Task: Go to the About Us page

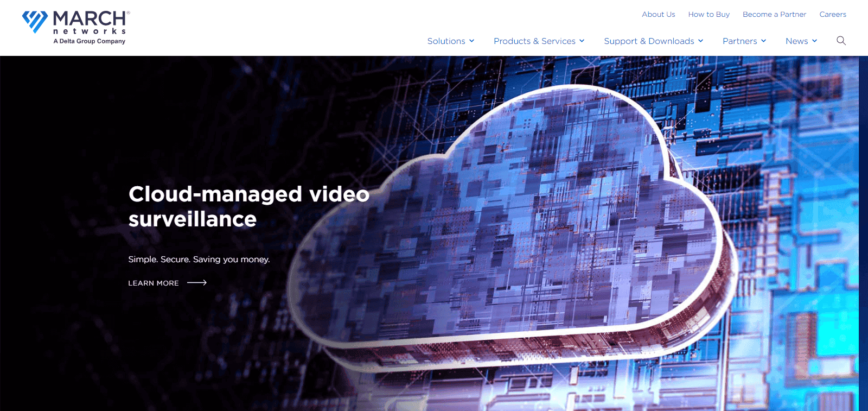Action: pyautogui.click(x=658, y=15)
